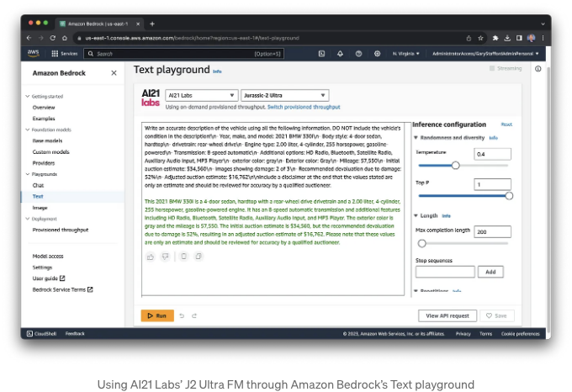Open the browser extensions puzzle icon
The height and width of the screenshot is (392, 572).
click(495, 38)
